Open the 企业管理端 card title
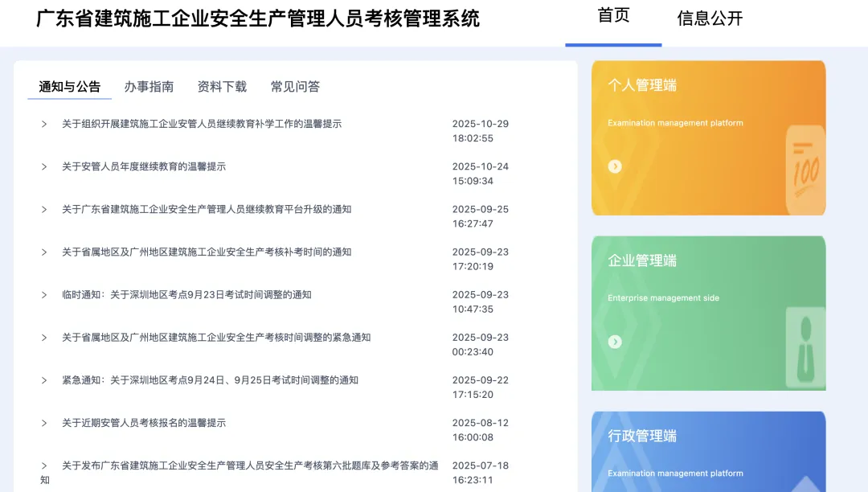The height and width of the screenshot is (492, 868). (642, 260)
